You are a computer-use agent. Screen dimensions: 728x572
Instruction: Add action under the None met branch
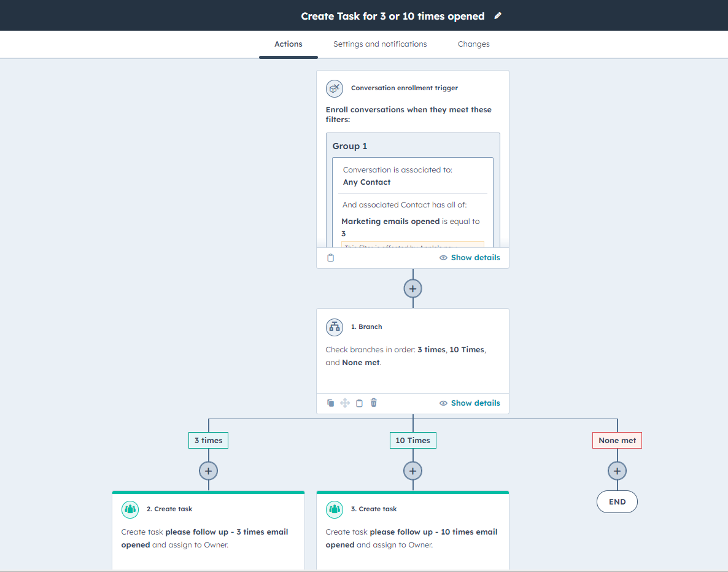click(x=617, y=471)
